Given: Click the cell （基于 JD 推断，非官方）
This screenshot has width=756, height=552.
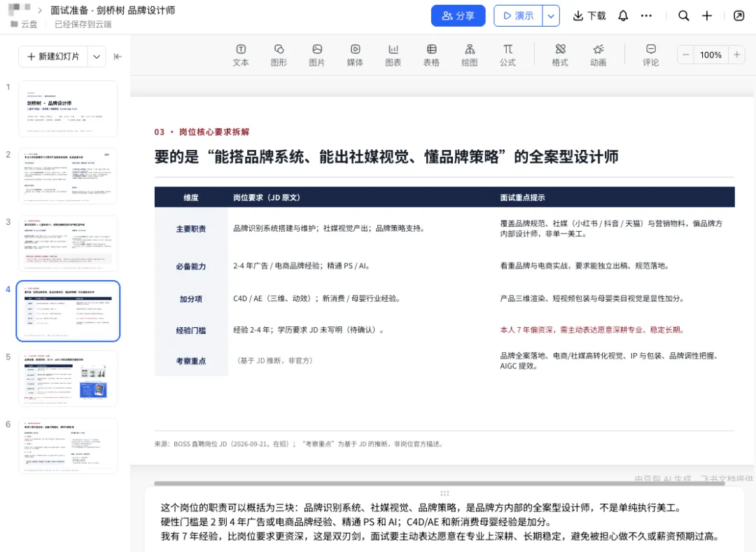Looking at the screenshot, I should point(274,361).
